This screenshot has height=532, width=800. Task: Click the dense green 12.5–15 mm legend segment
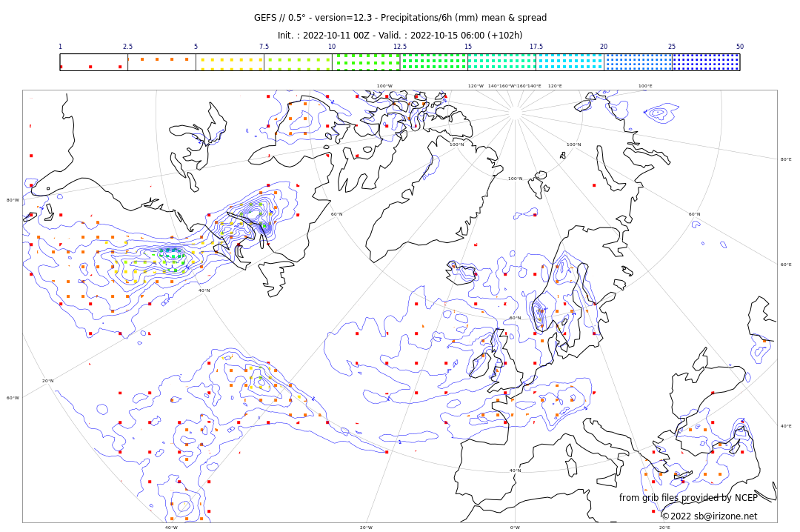point(433,62)
